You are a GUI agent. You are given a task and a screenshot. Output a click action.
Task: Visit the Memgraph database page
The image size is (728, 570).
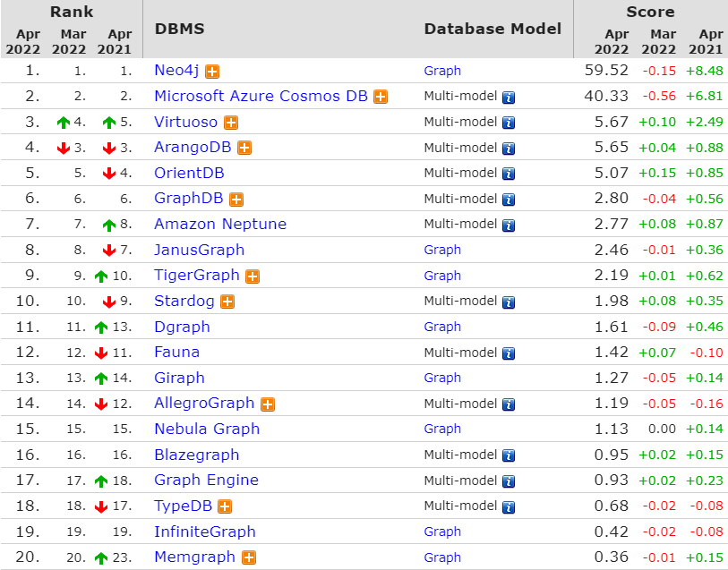[194, 557]
